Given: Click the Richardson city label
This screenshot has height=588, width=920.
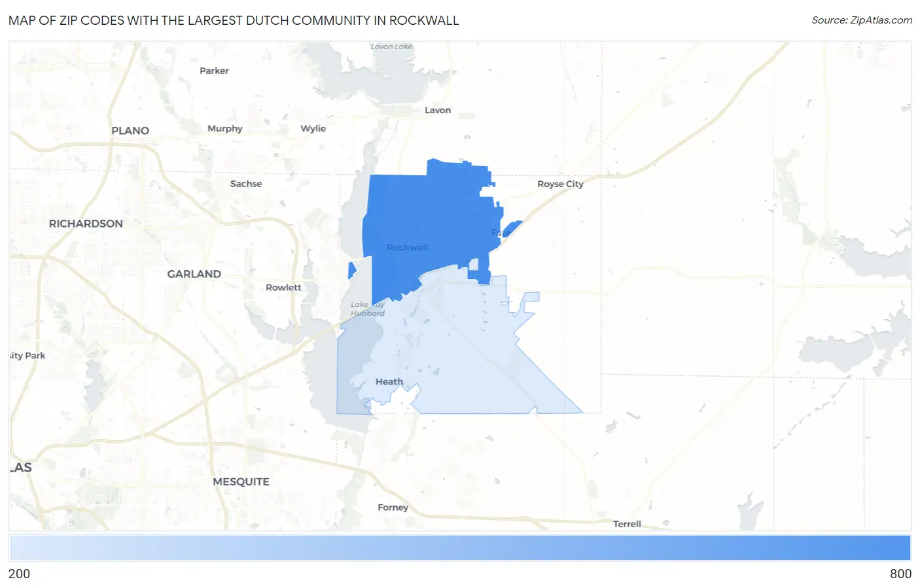Looking at the screenshot, I should tap(86, 224).
